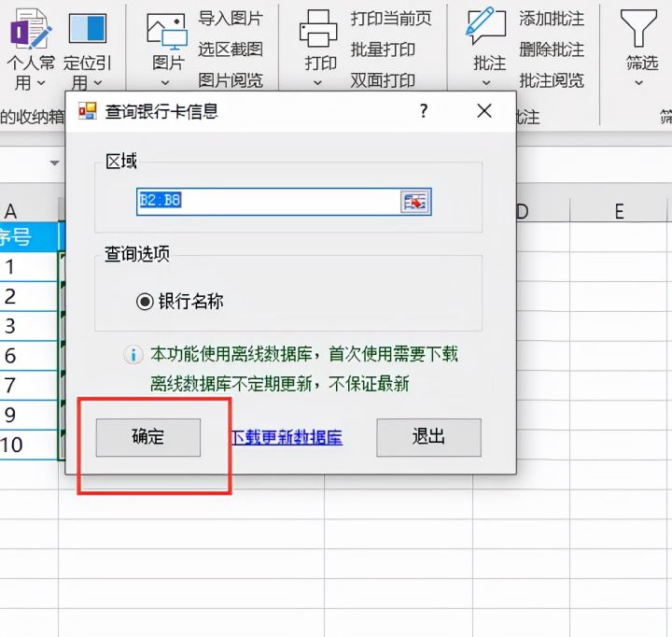Screen dimensions: 672x637
Task: Click the 查询银行卡信息 dialog title icon
Action: click(x=88, y=111)
